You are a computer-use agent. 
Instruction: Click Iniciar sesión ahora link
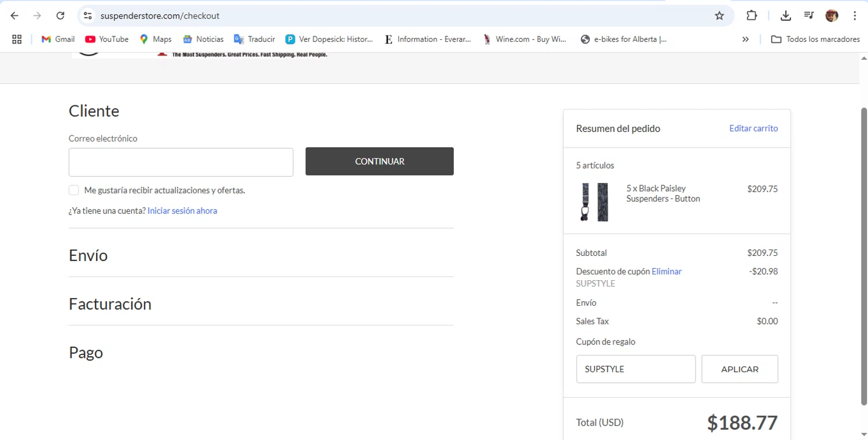(x=182, y=211)
